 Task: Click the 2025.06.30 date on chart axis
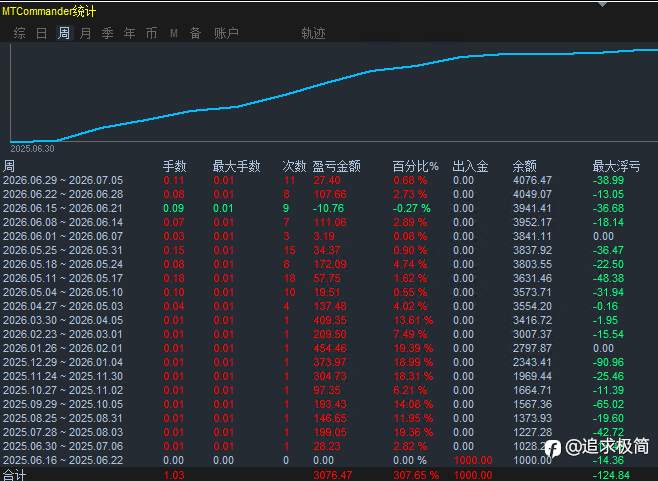[32, 149]
